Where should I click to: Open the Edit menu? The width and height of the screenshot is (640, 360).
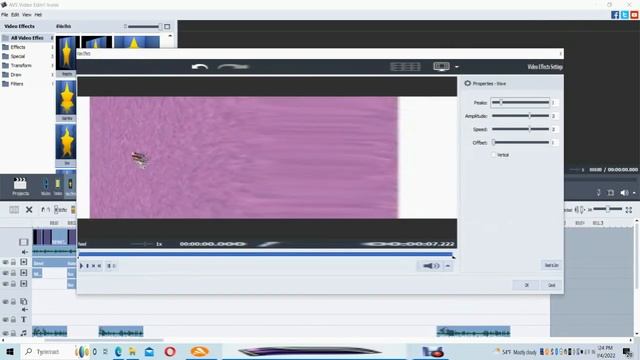pyautogui.click(x=15, y=15)
